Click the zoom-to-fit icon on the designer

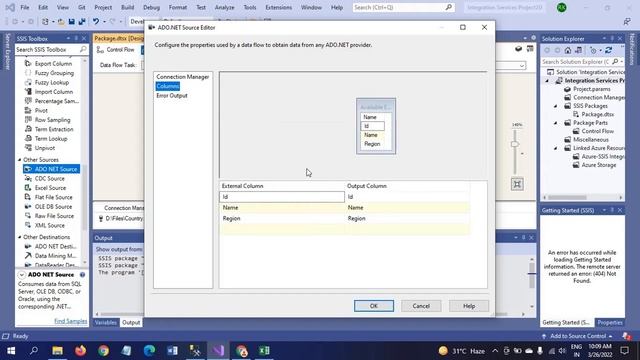517,184
